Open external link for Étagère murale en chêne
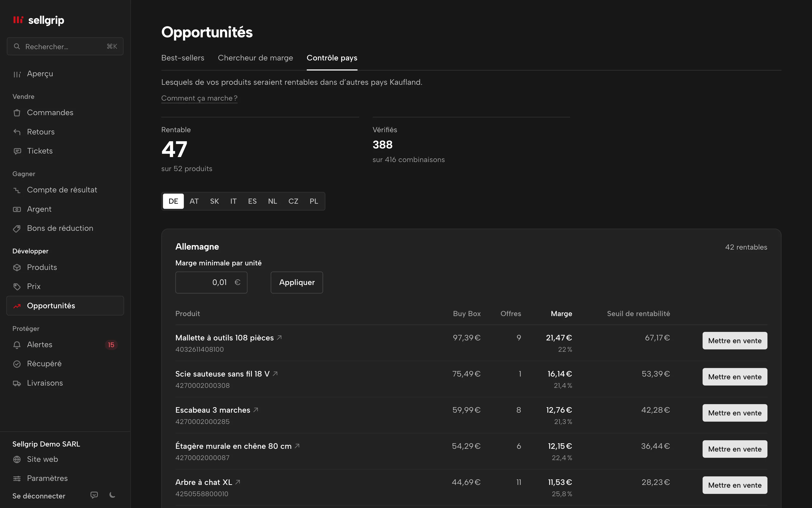This screenshot has width=812, height=508. tap(297, 446)
